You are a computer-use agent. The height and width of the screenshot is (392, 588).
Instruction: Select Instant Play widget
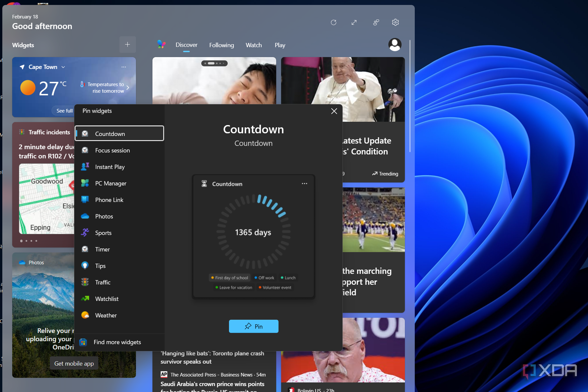click(x=119, y=167)
